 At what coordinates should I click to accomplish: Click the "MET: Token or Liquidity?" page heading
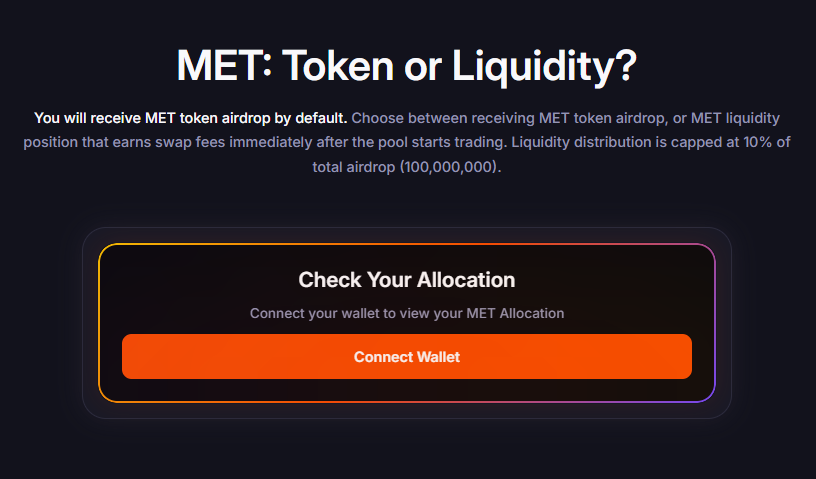pos(407,66)
